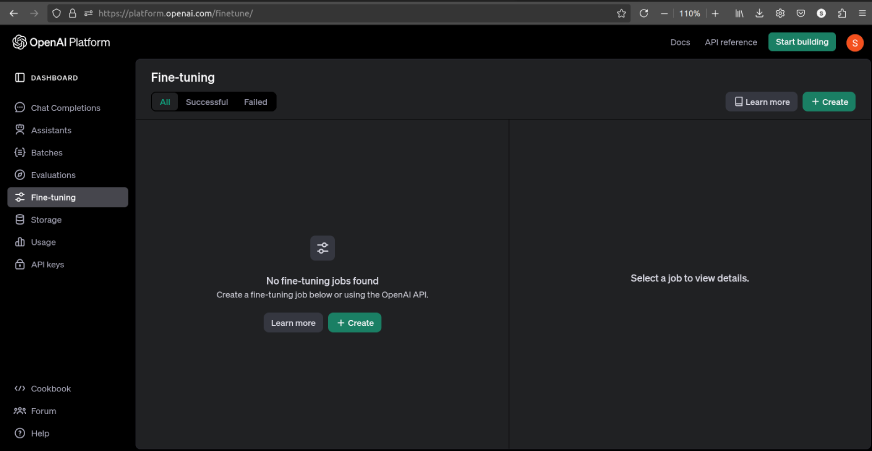Click header Learn more button with book icon
The height and width of the screenshot is (451, 872).
point(761,102)
